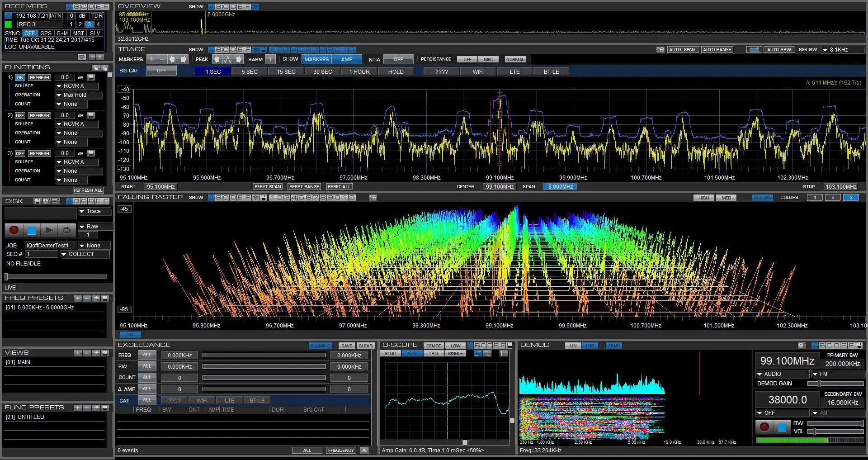Add a new frequency preset
868x460 pixels.
pyautogui.click(x=78, y=299)
